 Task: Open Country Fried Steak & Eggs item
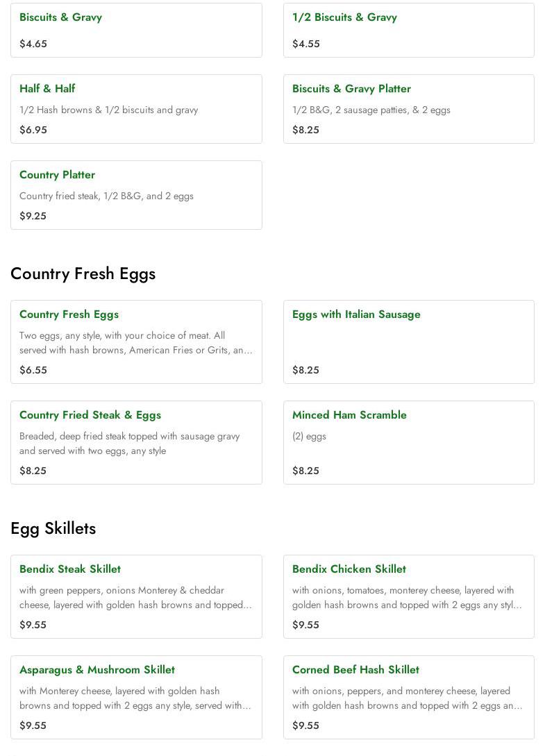pos(90,415)
